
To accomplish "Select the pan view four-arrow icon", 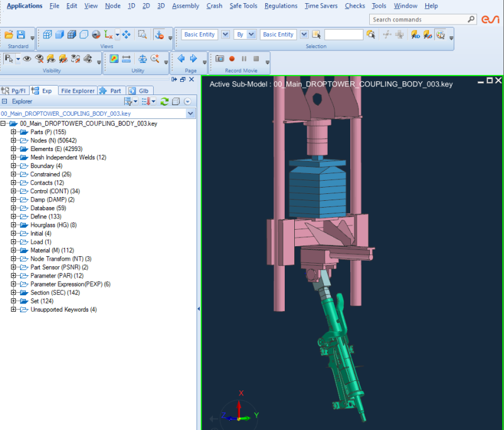I will point(126,35).
